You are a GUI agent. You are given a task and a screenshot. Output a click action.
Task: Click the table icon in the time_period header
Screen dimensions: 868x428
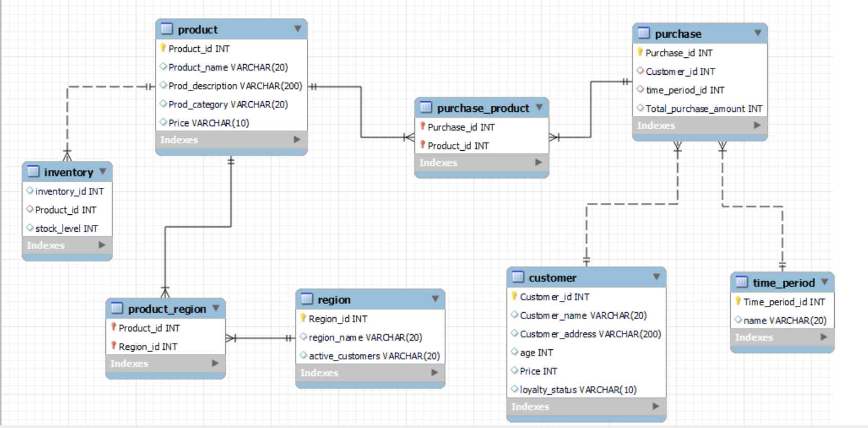click(x=741, y=283)
